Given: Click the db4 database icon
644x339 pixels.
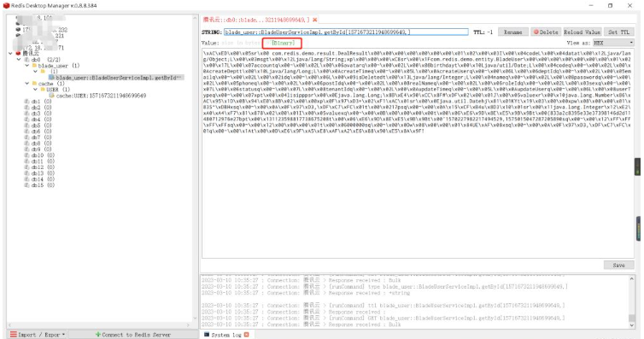Looking at the screenshot, I should coord(26,120).
